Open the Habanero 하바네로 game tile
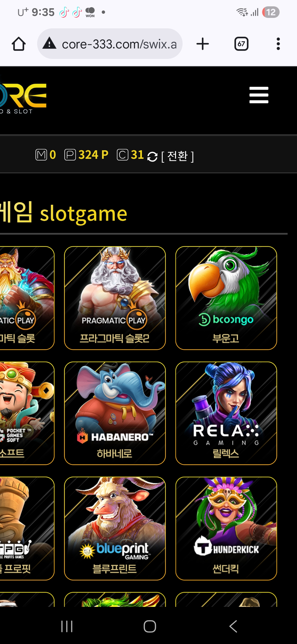The width and height of the screenshot is (297, 644). (x=115, y=413)
